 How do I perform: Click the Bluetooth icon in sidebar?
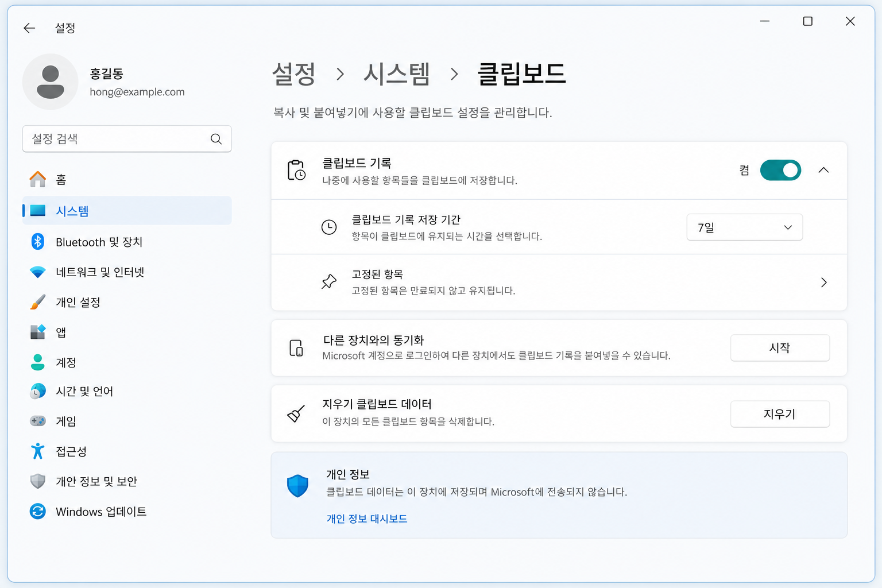pyautogui.click(x=38, y=242)
